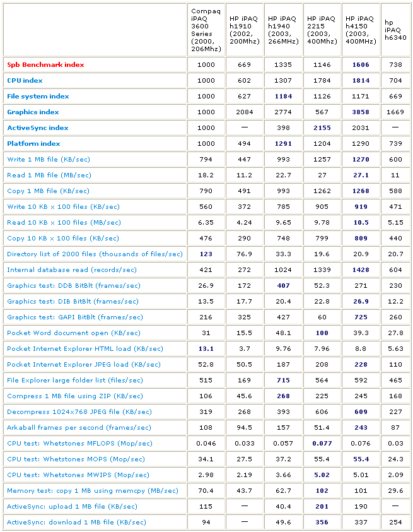413x532 pixels.
Task: Select value 13.1 in HTML load row
Action: tap(206, 349)
